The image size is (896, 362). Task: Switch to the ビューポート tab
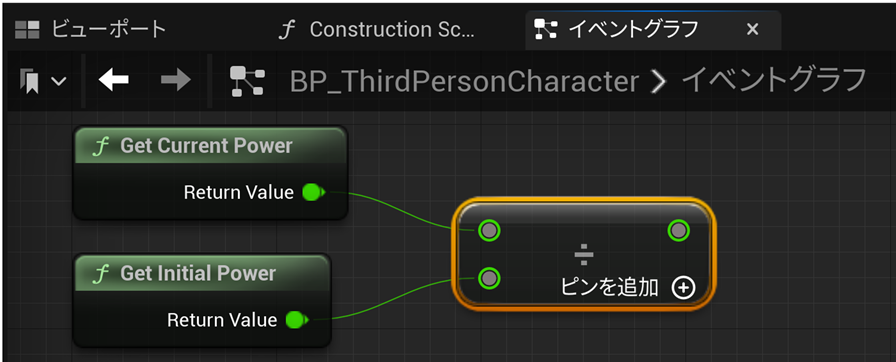pos(90,29)
